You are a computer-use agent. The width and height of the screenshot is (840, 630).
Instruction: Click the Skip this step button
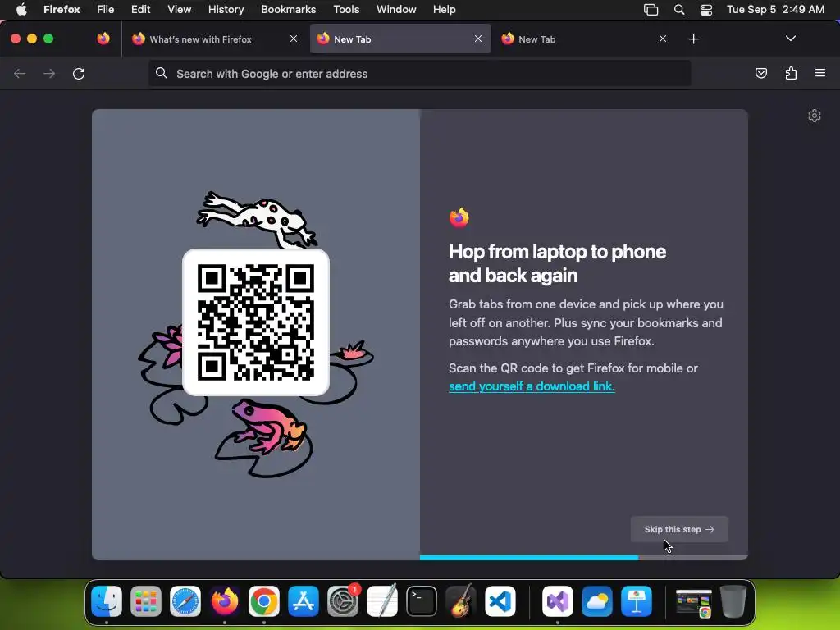coord(678,529)
